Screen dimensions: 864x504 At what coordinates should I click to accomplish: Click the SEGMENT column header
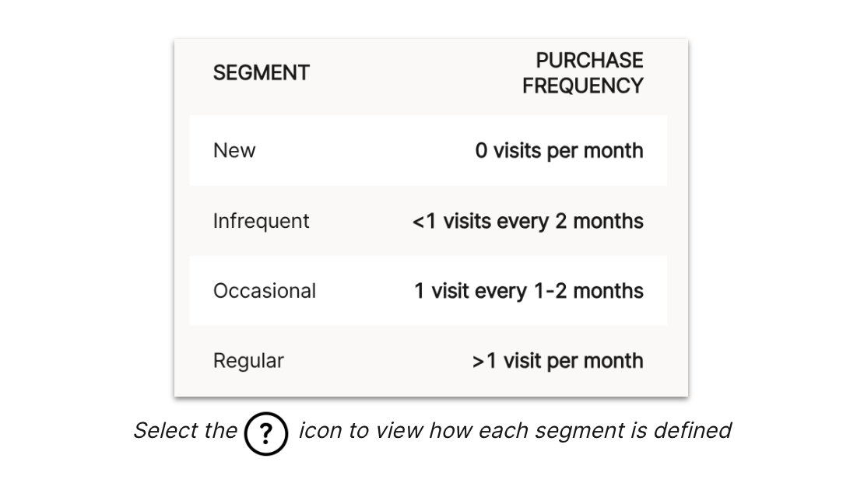261,73
